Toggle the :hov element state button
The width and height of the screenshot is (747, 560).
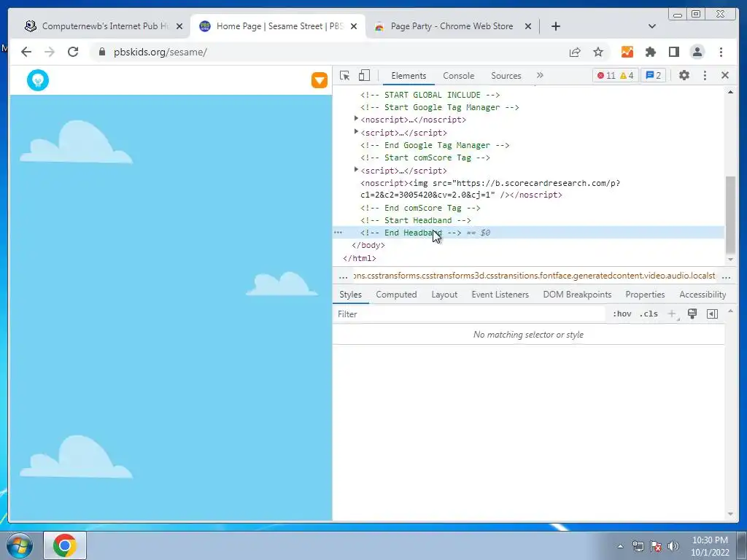pos(622,314)
